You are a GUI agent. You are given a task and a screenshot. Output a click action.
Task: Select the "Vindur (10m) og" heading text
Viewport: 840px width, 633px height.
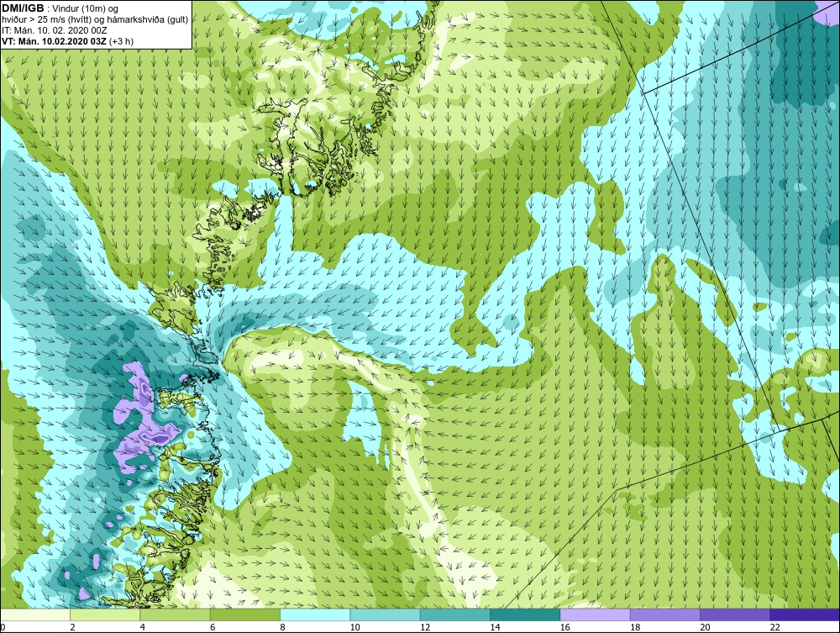pyautogui.click(x=87, y=9)
